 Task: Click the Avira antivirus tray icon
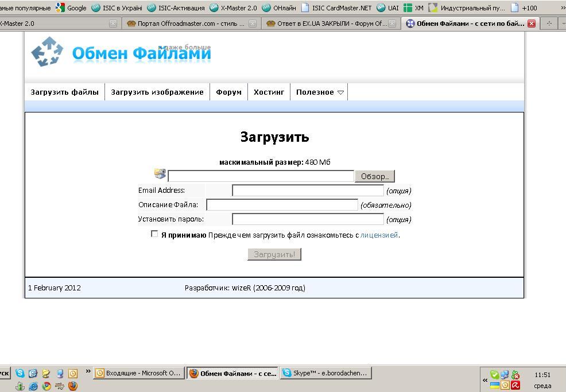coord(515,385)
